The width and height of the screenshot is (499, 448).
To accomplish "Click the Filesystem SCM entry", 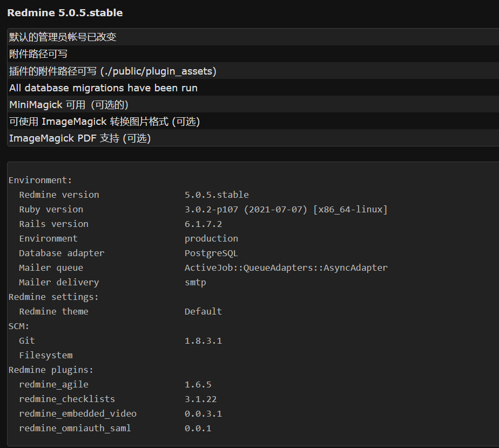I will [x=46, y=356].
